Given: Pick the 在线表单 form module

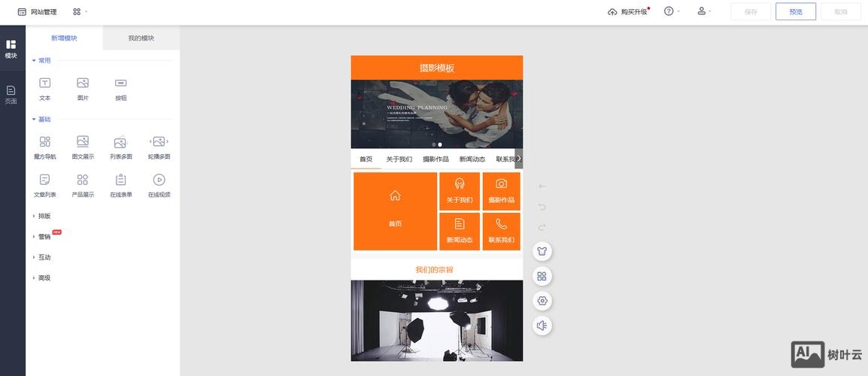Looking at the screenshot, I should tap(121, 184).
